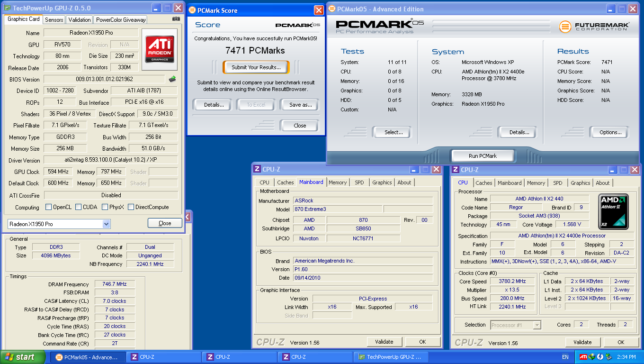Image resolution: width=644 pixels, height=364 pixels.
Task: Click the Z icon of the Processor CPU-Z window
Action: 456,170
